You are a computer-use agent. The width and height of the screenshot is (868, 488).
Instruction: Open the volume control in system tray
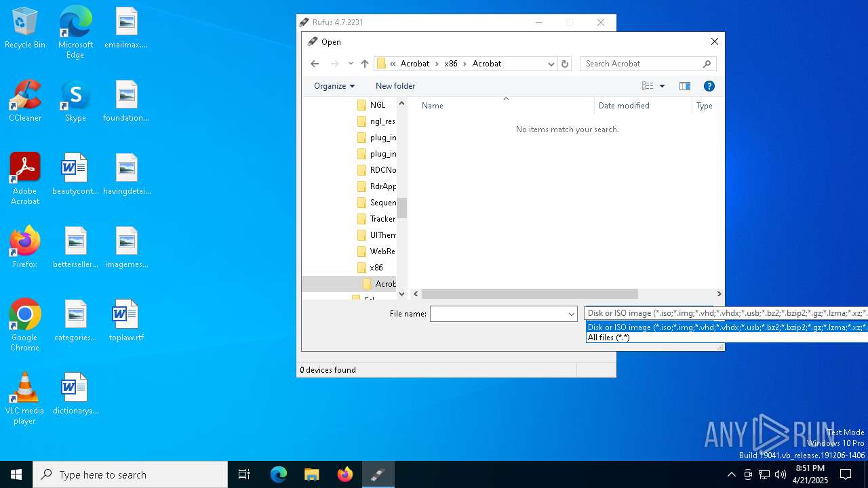[781, 474]
